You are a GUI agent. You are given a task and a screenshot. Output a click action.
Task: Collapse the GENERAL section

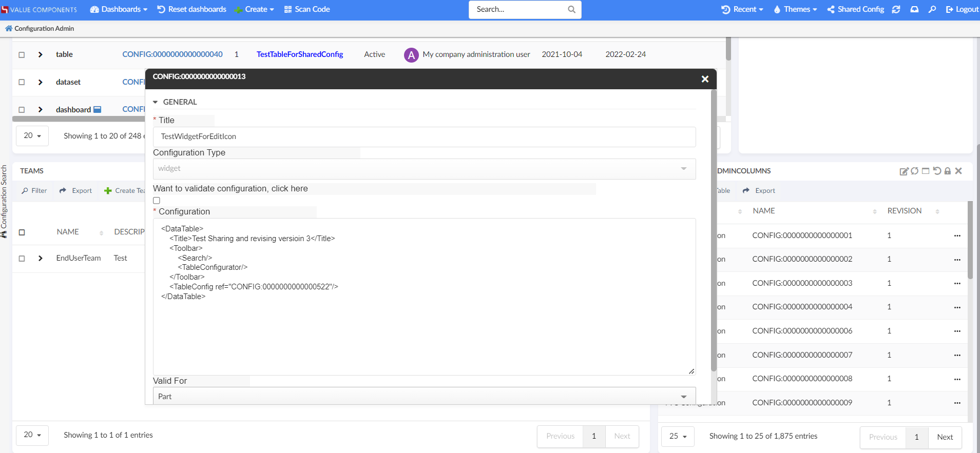click(x=156, y=102)
